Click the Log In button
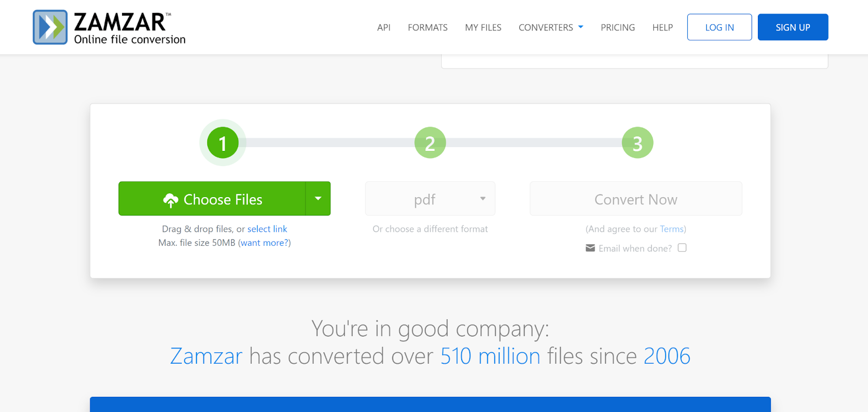Viewport: 868px width, 412px height. (719, 27)
